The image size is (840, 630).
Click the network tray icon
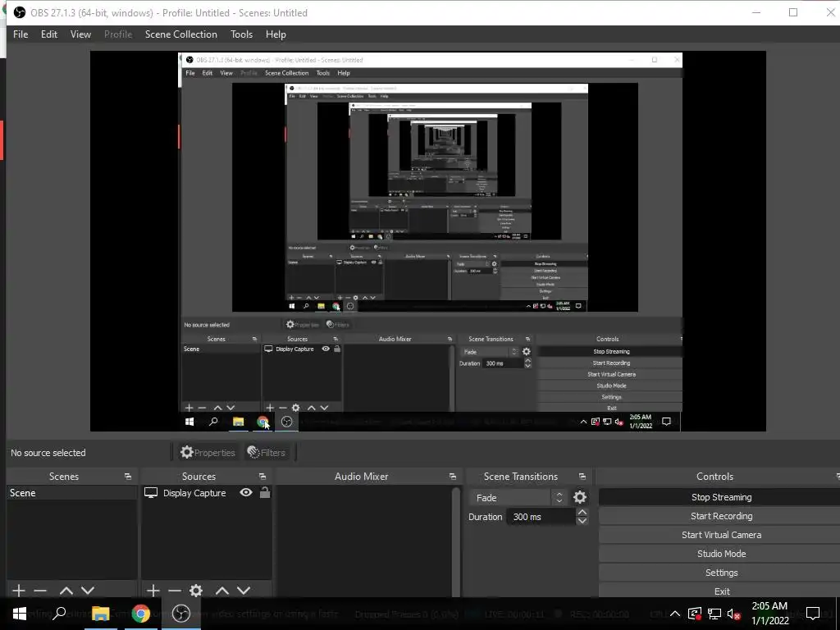tap(714, 614)
